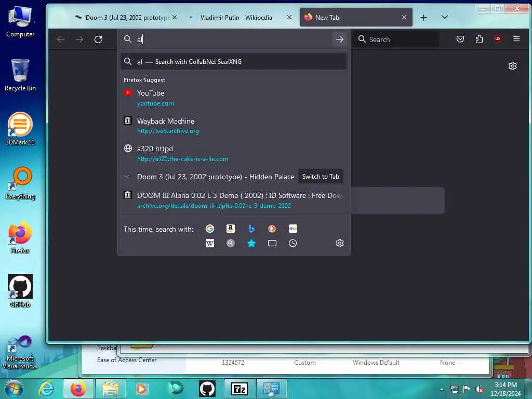Viewport: 532px width, 399px height.
Task: Select the YouTube suggestion
Action: [x=234, y=98]
